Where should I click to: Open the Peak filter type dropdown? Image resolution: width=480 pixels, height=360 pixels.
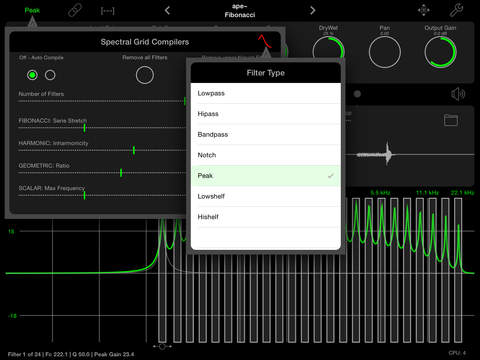[x=32, y=10]
